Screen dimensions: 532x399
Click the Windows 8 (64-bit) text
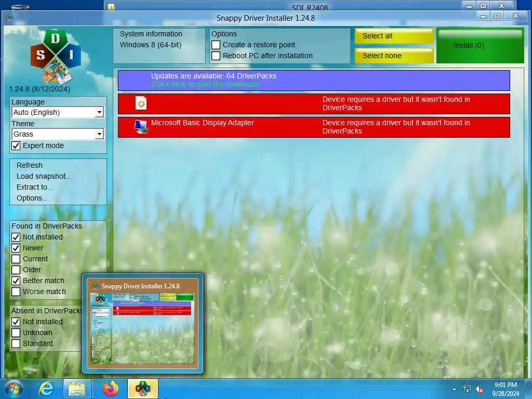point(151,45)
